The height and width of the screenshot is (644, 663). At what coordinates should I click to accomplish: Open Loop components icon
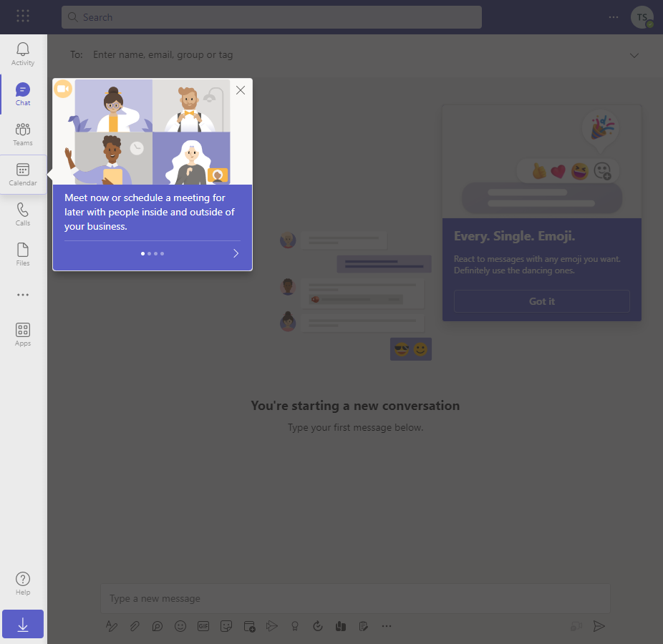point(158,626)
